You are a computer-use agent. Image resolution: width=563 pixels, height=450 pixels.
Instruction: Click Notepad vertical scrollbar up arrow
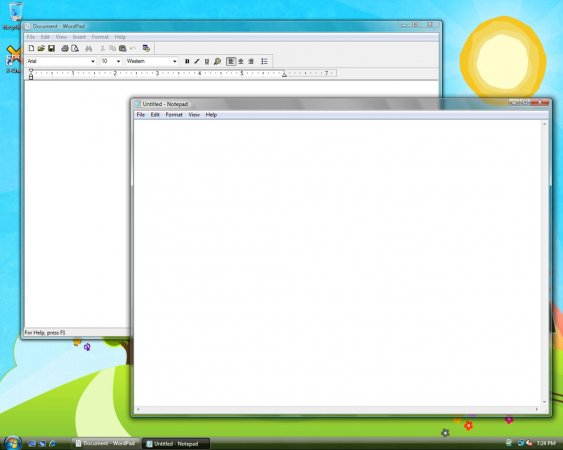tap(545, 124)
